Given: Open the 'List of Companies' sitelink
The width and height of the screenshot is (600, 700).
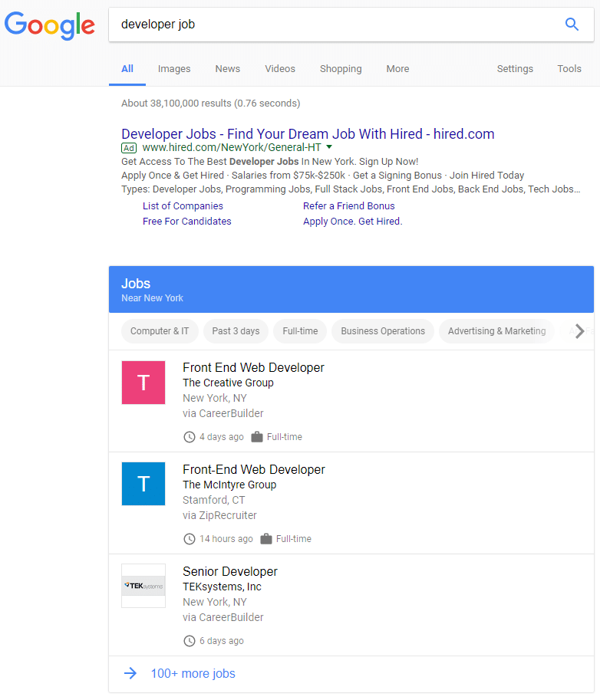Looking at the screenshot, I should [x=183, y=205].
